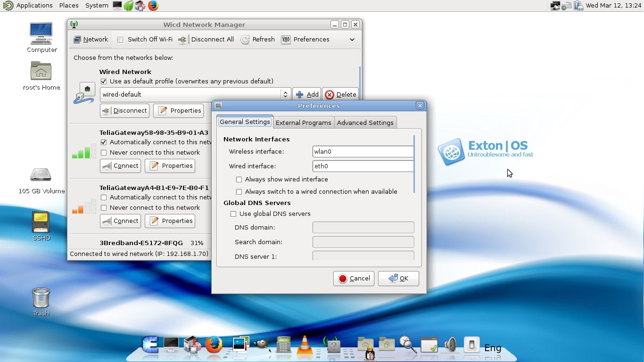This screenshot has width=644, height=362.
Task: Delete the wired-default profile
Action: (x=340, y=94)
